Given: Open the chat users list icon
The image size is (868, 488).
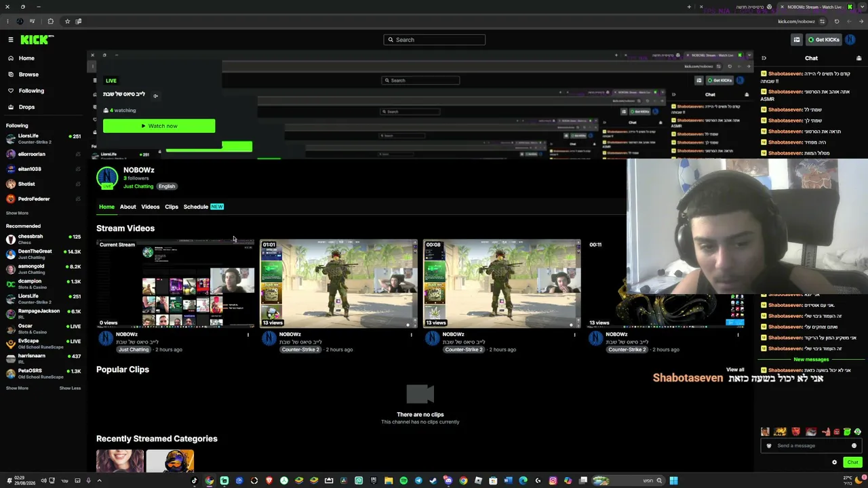Looking at the screenshot, I should pos(859,58).
